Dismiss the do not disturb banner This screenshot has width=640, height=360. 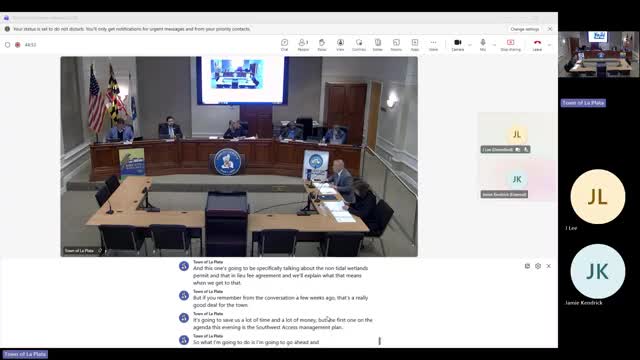(550, 29)
